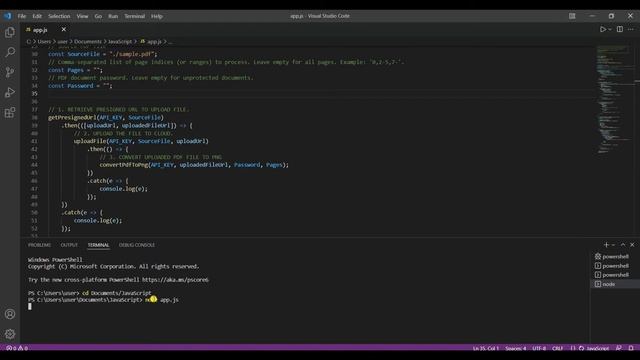Select the node terminal entry
This screenshot has width=640, height=360.
(x=615, y=284)
